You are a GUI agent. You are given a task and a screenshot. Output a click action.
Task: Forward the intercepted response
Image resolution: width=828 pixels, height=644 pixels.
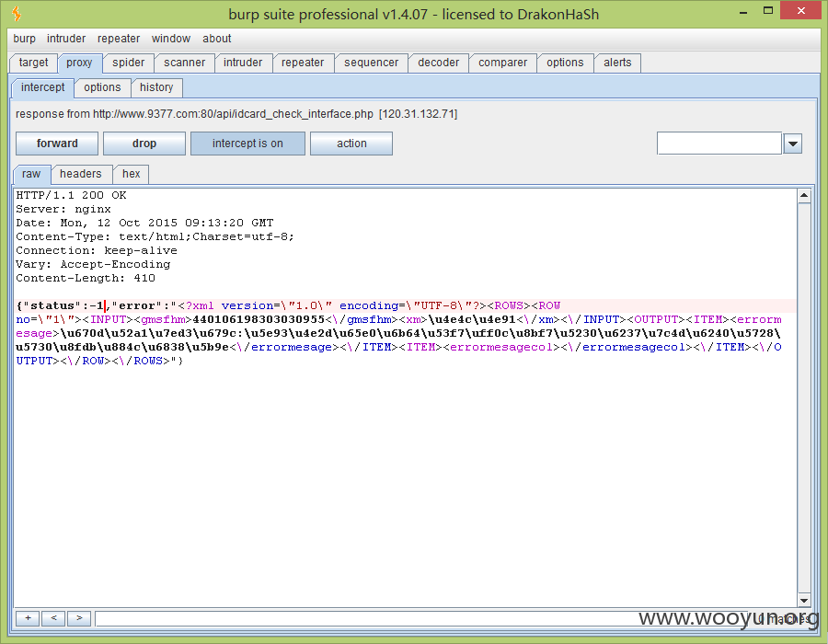[57, 144]
